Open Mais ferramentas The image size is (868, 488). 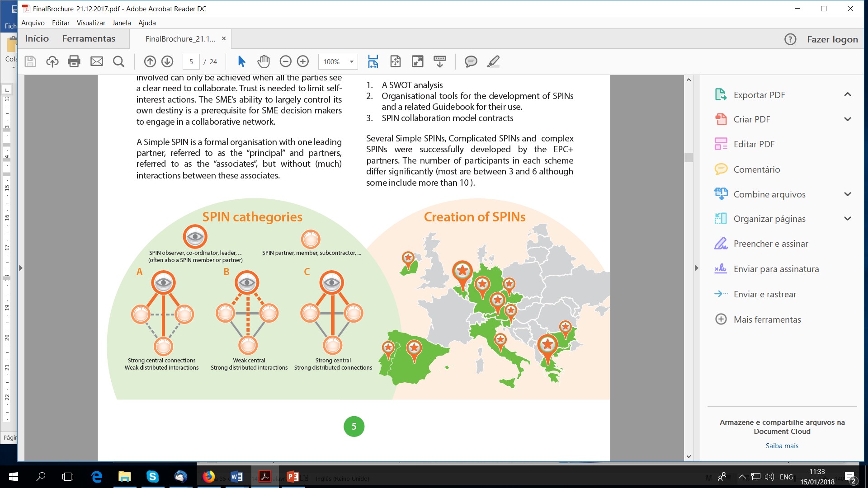(767, 319)
